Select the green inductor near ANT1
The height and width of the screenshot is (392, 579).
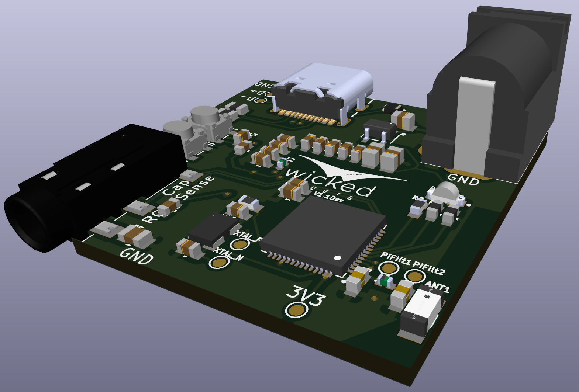(386, 281)
